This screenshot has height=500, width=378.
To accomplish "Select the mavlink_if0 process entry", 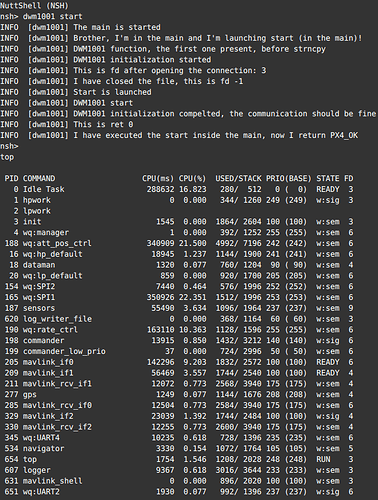I will click(x=48, y=362).
